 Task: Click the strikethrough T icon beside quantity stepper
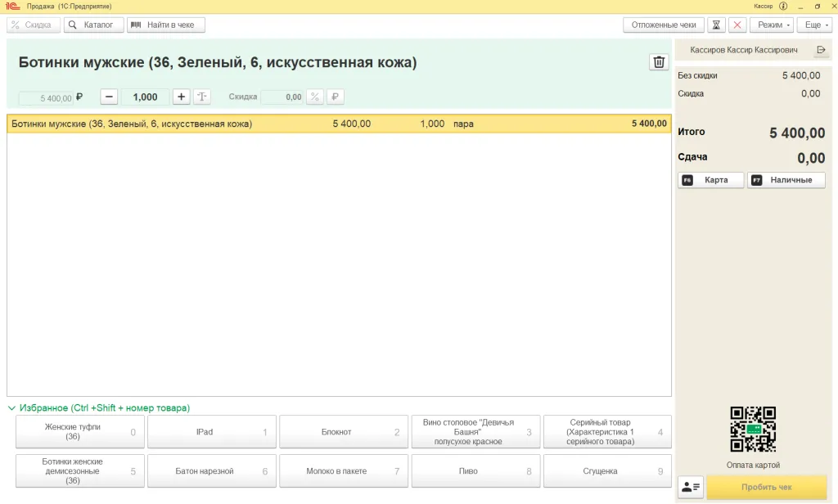click(201, 97)
